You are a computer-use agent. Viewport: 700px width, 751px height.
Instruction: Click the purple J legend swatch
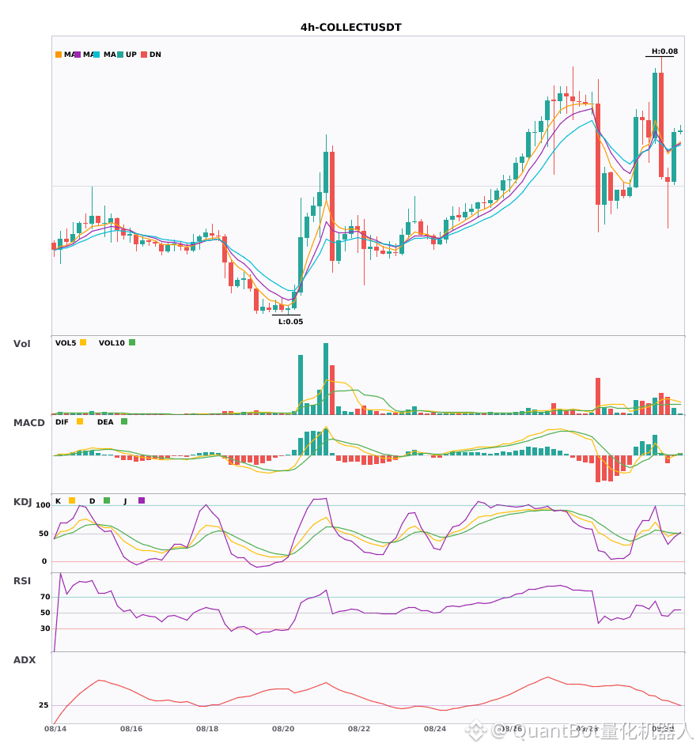click(142, 500)
